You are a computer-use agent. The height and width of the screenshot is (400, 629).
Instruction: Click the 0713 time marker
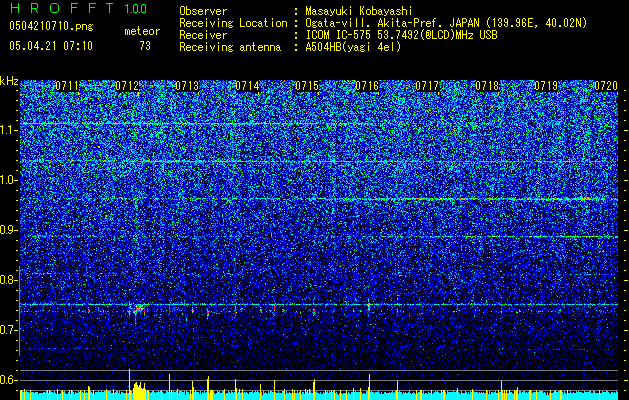pos(187,86)
